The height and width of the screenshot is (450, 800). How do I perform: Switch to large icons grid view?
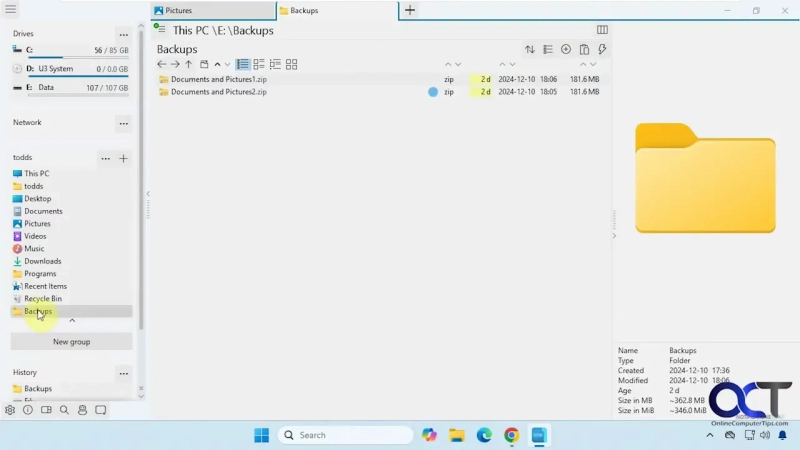point(292,64)
